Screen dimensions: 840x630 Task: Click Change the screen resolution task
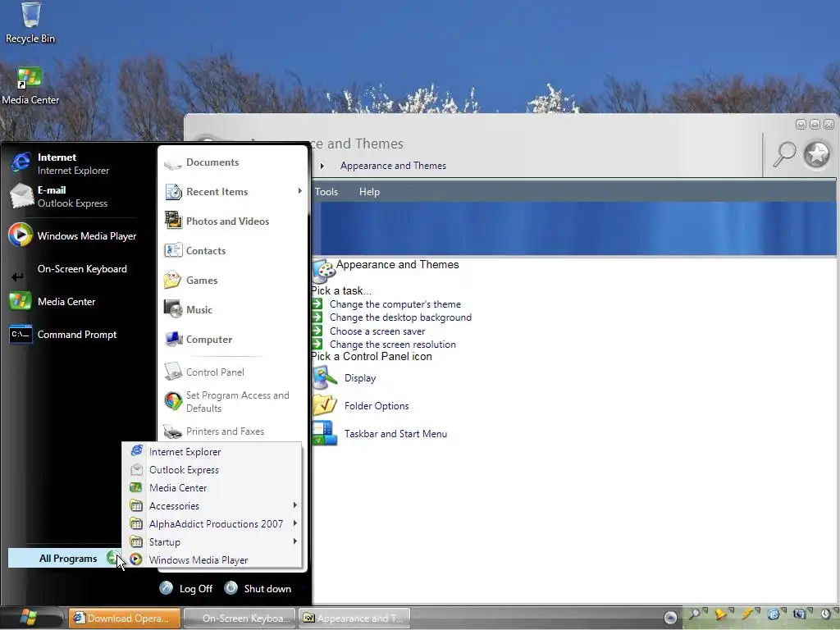click(393, 345)
